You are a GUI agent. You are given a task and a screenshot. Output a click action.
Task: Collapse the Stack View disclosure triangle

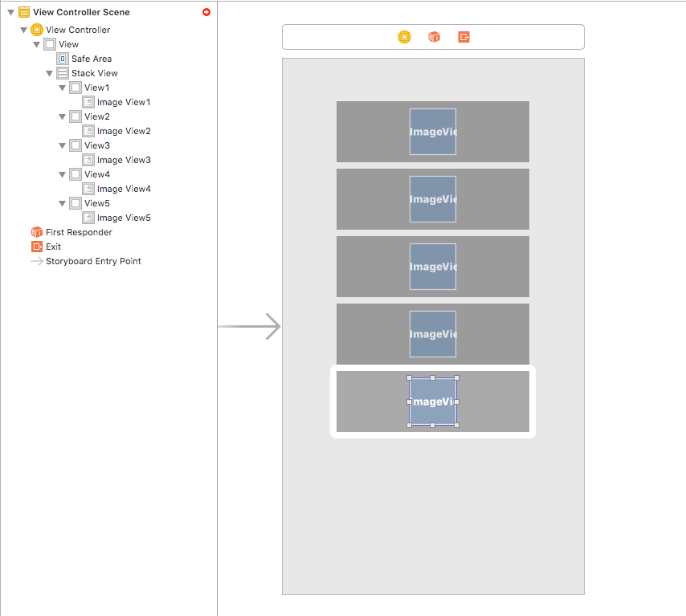point(49,73)
